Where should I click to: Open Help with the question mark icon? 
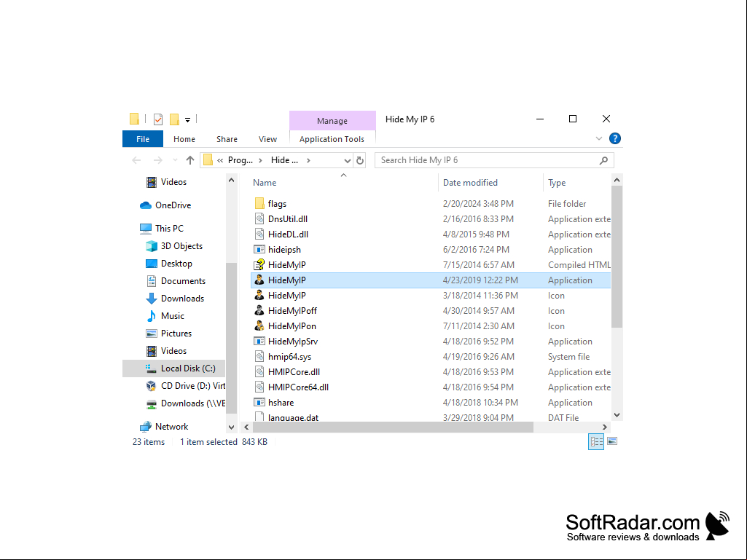[x=615, y=138]
